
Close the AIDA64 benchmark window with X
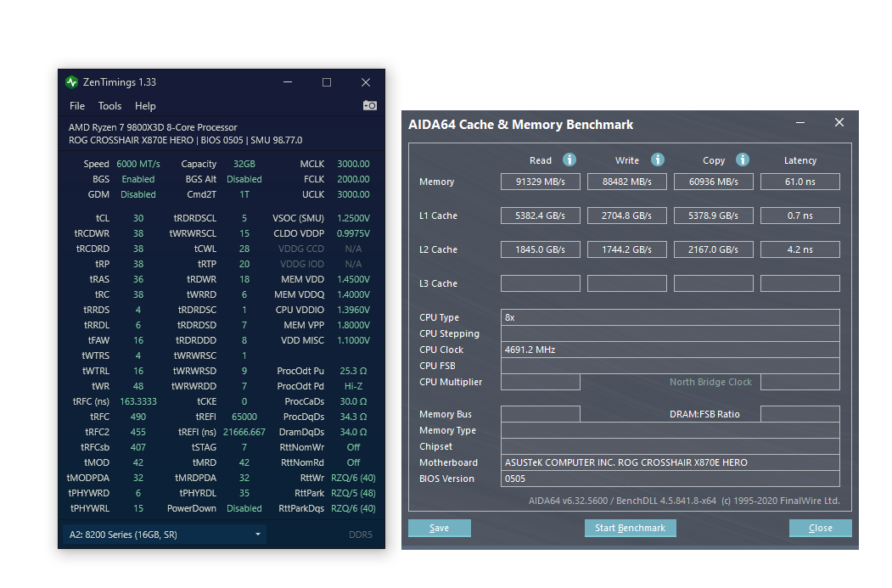(839, 123)
